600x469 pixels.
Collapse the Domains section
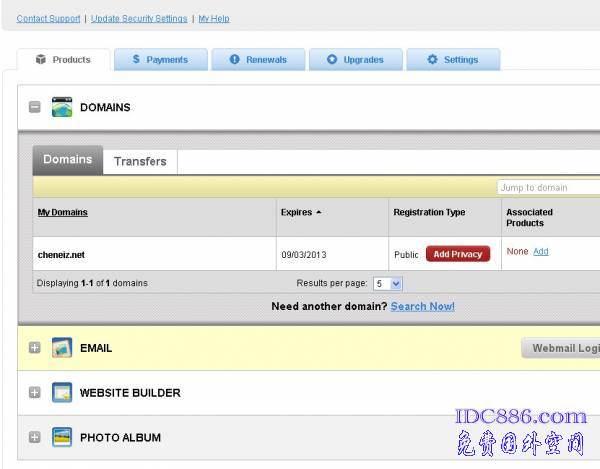[35, 107]
